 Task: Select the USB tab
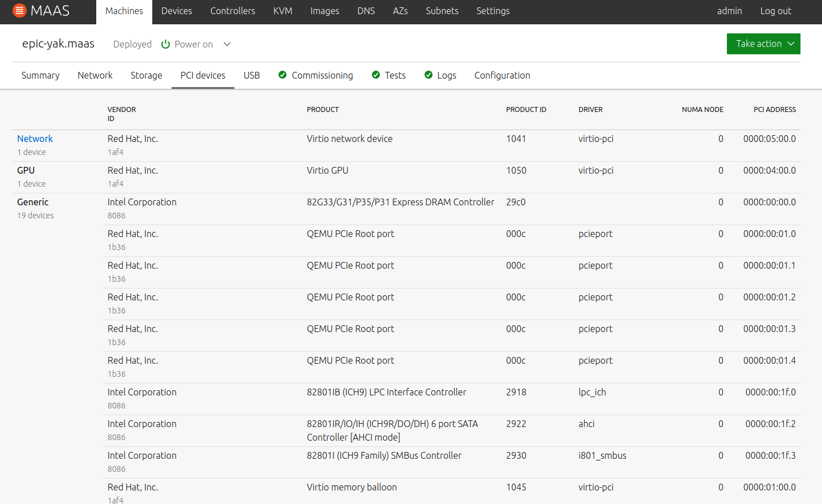tap(251, 76)
